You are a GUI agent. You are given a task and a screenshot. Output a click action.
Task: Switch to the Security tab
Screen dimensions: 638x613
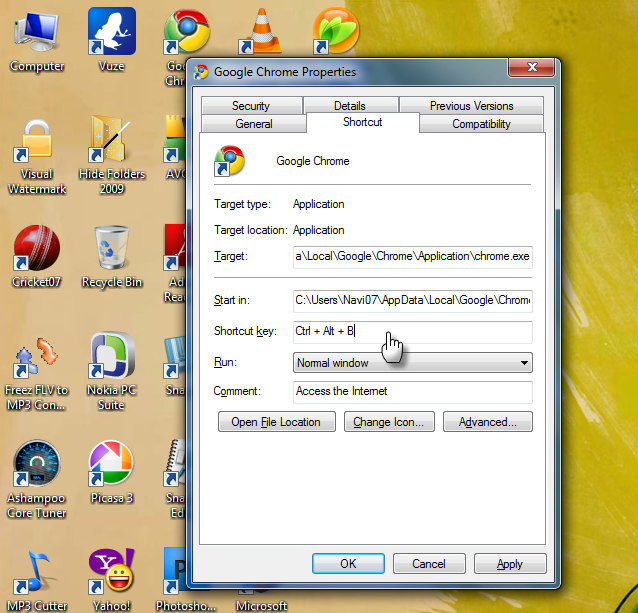click(251, 106)
